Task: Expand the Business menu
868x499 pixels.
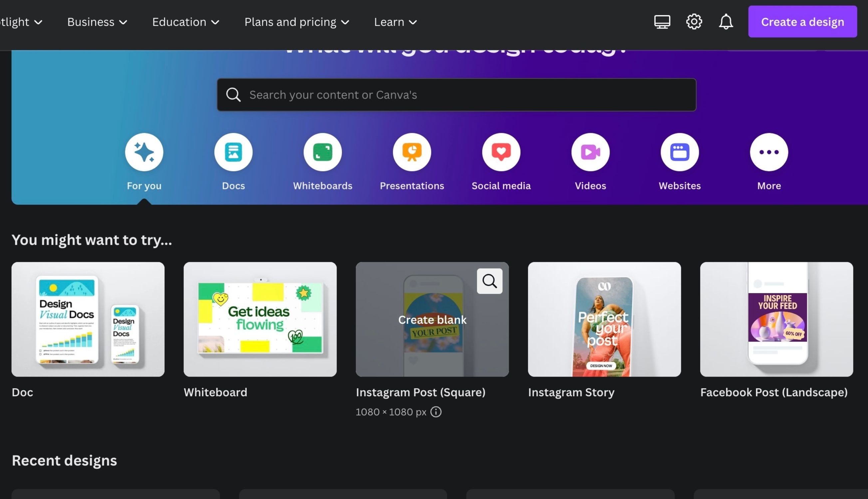Action: pyautogui.click(x=97, y=22)
